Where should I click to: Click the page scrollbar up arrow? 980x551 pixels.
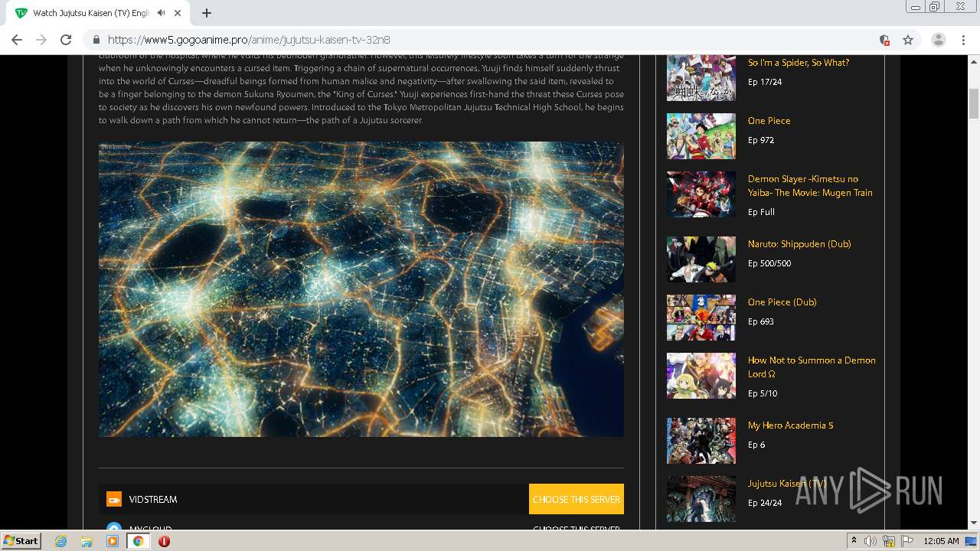click(x=974, y=60)
